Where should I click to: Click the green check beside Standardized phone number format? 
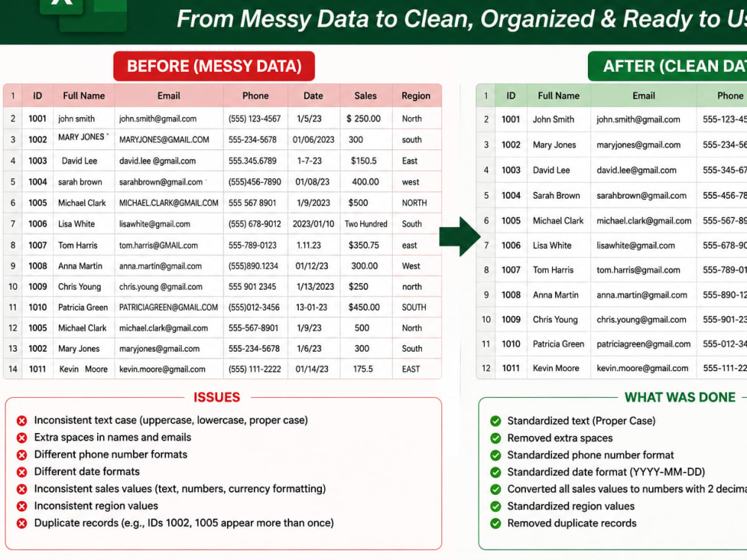495,455
